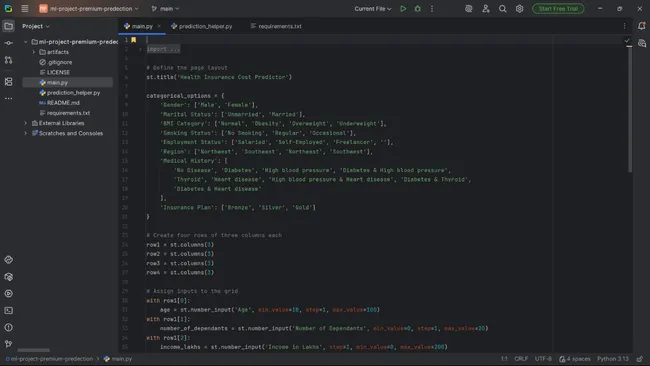Click the editor vertical scrollbar thumb
The image size is (650, 366).
tap(630, 109)
